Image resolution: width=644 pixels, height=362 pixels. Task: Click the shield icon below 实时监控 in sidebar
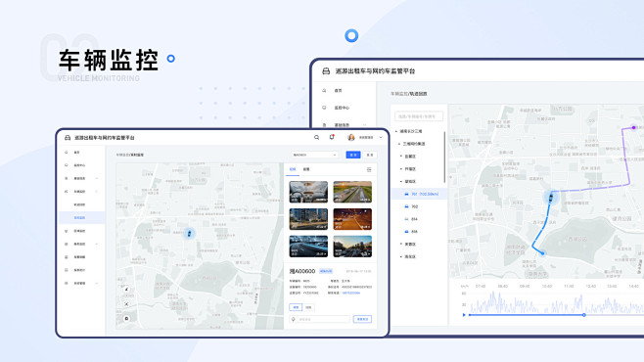(x=67, y=231)
